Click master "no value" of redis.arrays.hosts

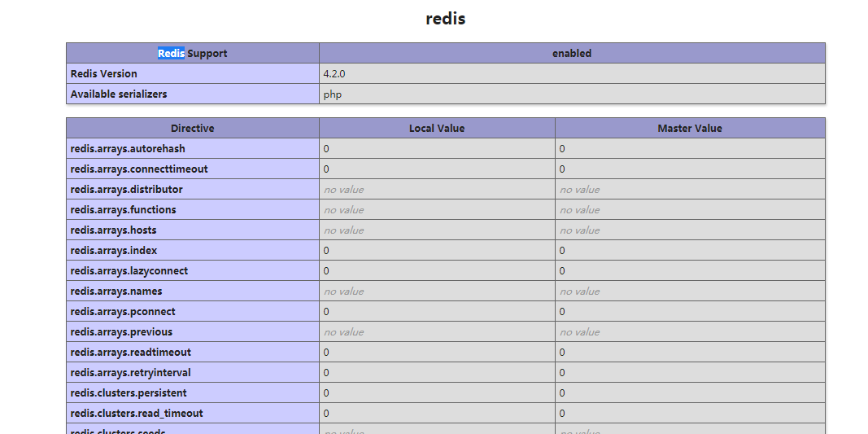tap(579, 230)
